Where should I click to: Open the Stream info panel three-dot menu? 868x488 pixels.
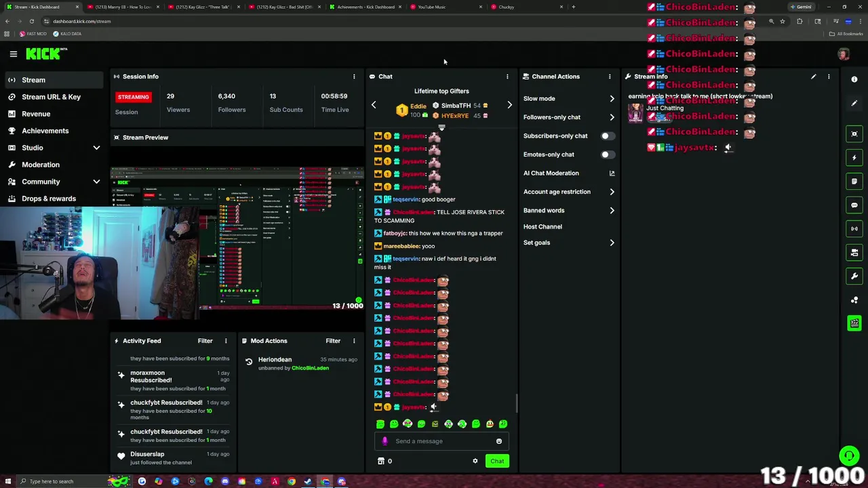point(828,77)
